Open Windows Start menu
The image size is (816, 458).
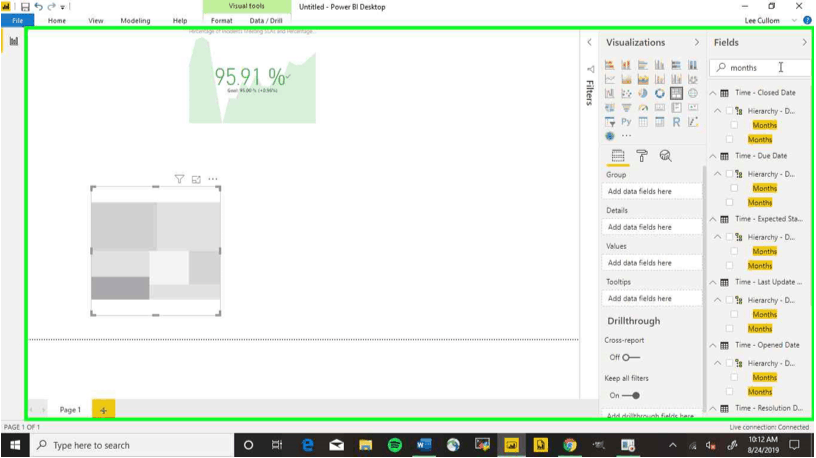(x=15, y=445)
